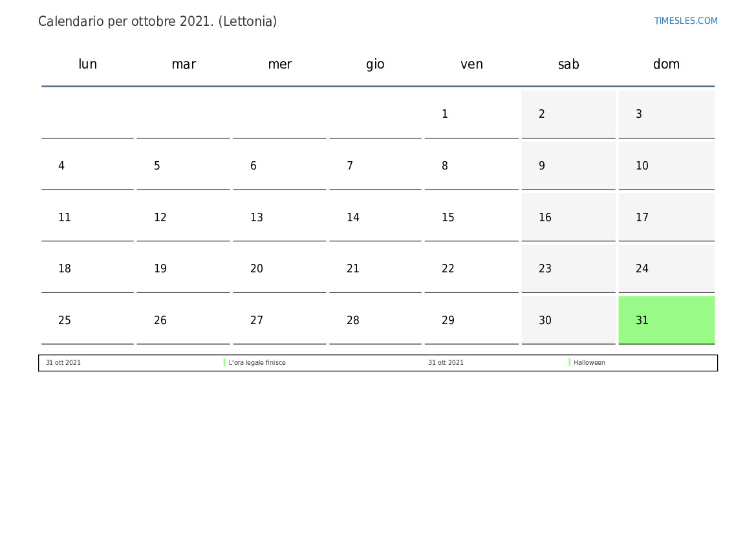Select the 'sab' weekday header
The height and width of the screenshot is (535, 756).
(568, 64)
